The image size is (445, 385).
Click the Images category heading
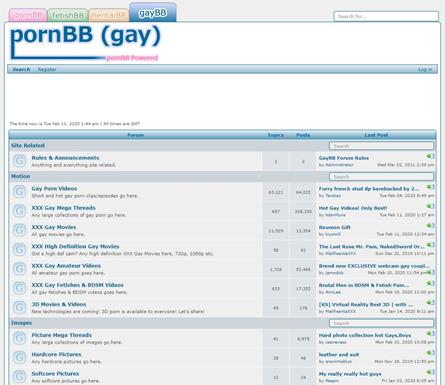[21, 323]
